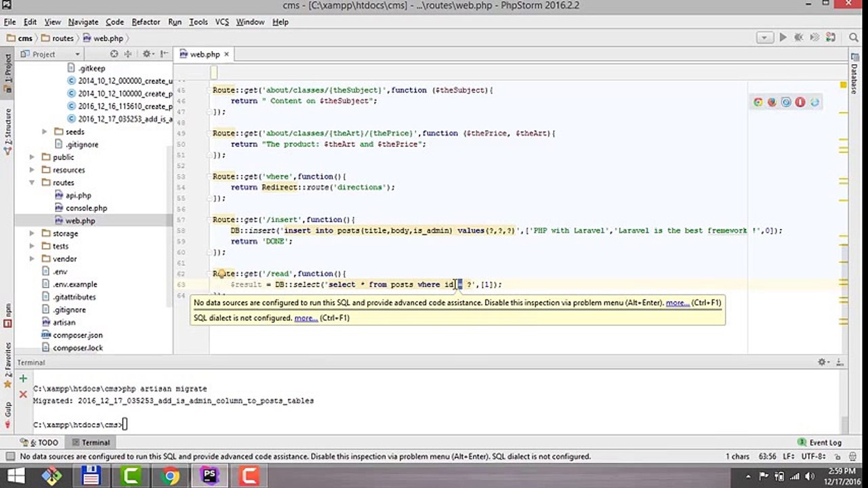The image size is (868, 488).
Task: Click the Collapse All icon in Project panel
Action: tap(127, 54)
